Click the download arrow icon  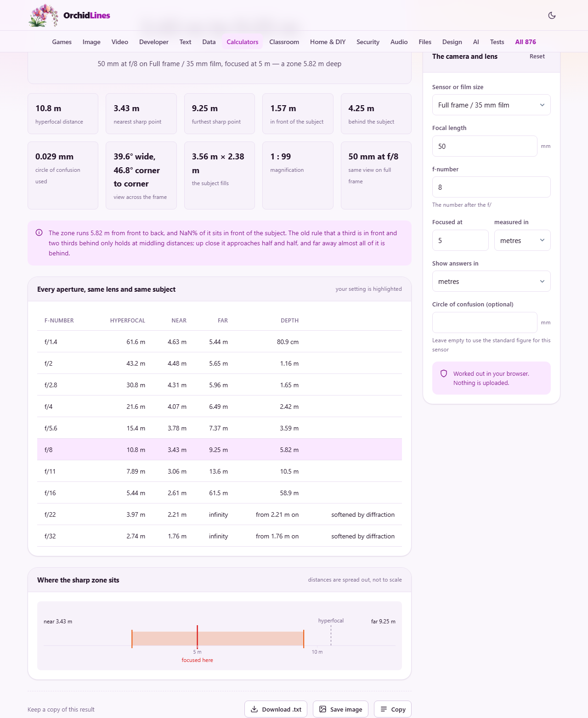coord(254,709)
